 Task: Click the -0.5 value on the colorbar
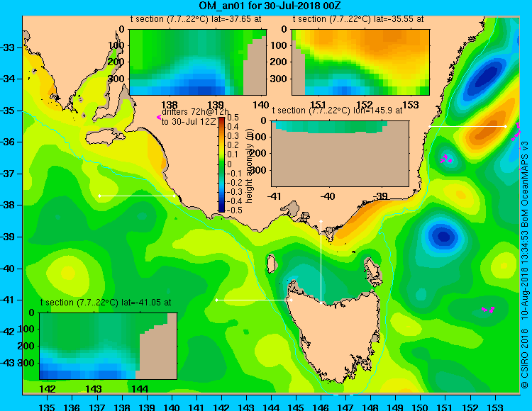coord(233,210)
